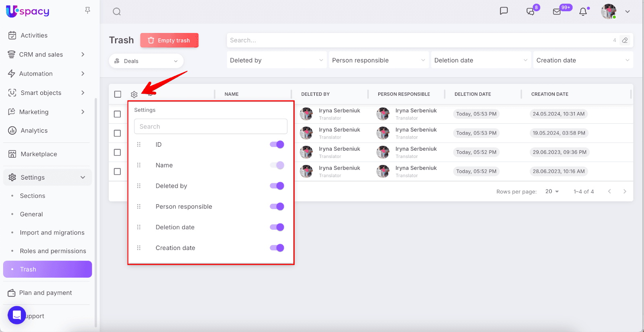Viewport: 644px width, 332px height.
Task: Open the Deals entity dropdown
Action: [x=146, y=61]
